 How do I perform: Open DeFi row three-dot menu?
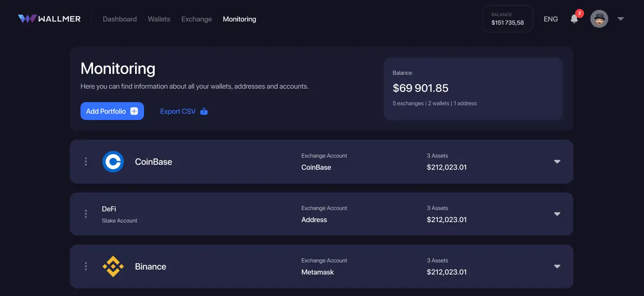[x=86, y=214]
